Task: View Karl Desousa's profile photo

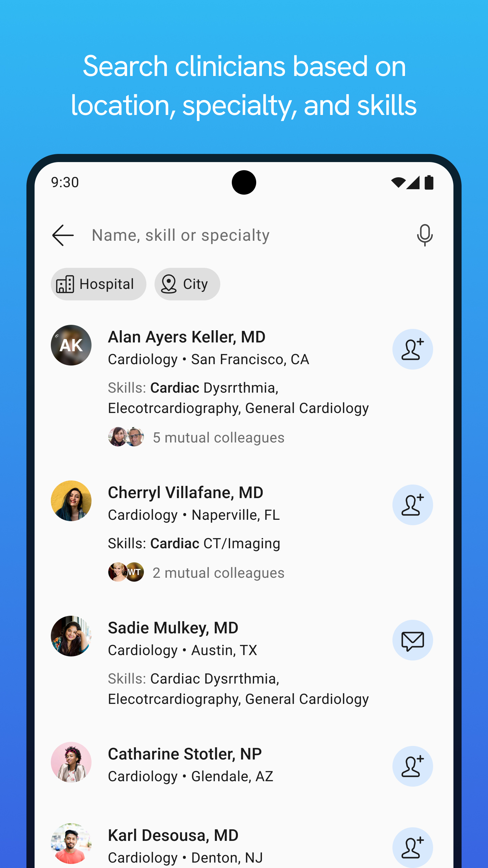Action: (x=71, y=844)
